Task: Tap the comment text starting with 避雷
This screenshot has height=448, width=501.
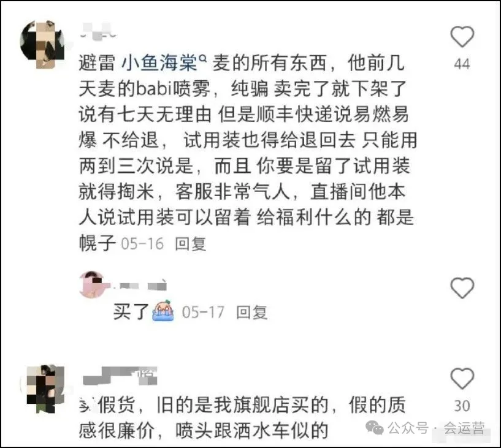Action: [248, 153]
